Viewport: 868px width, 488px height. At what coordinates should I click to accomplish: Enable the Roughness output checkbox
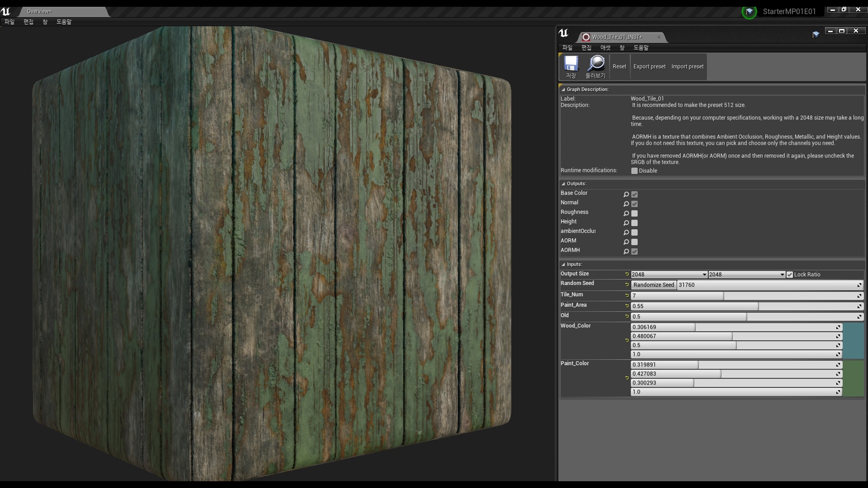tap(634, 213)
